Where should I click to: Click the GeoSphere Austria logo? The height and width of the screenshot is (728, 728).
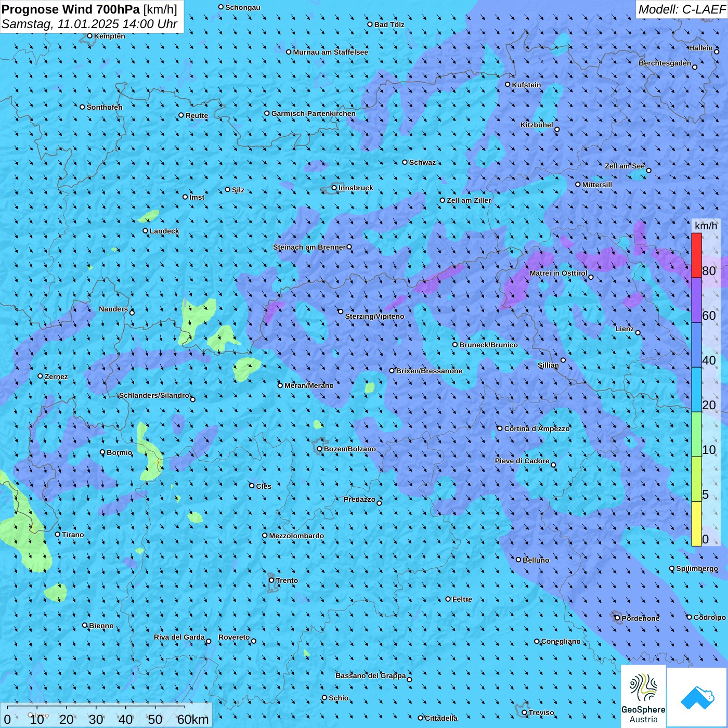[643, 696]
